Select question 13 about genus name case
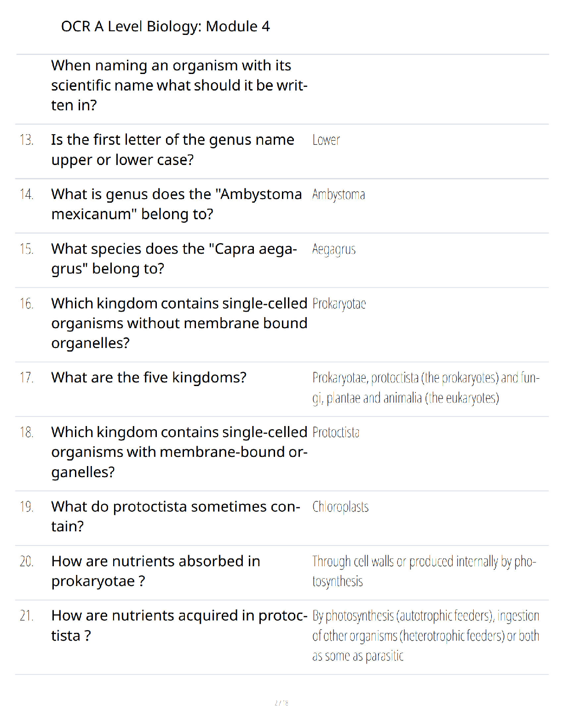This screenshot has width=563, height=728. coord(172,150)
